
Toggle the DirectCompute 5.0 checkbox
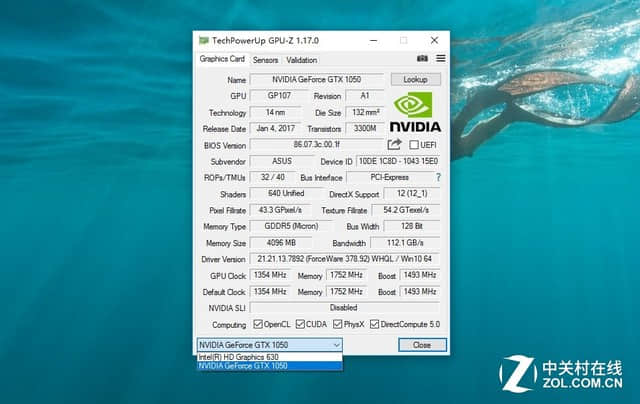point(374,324)
